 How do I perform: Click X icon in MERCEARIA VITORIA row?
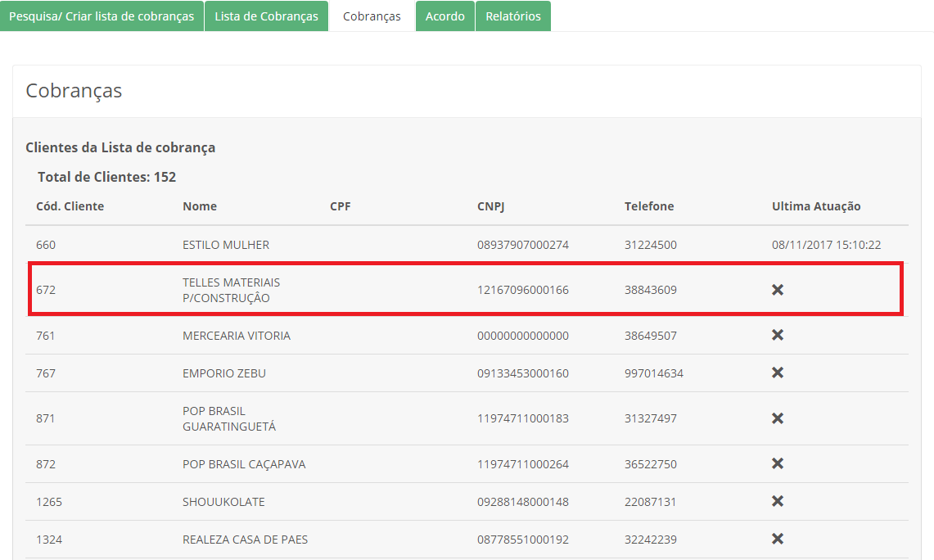[778, 335]
